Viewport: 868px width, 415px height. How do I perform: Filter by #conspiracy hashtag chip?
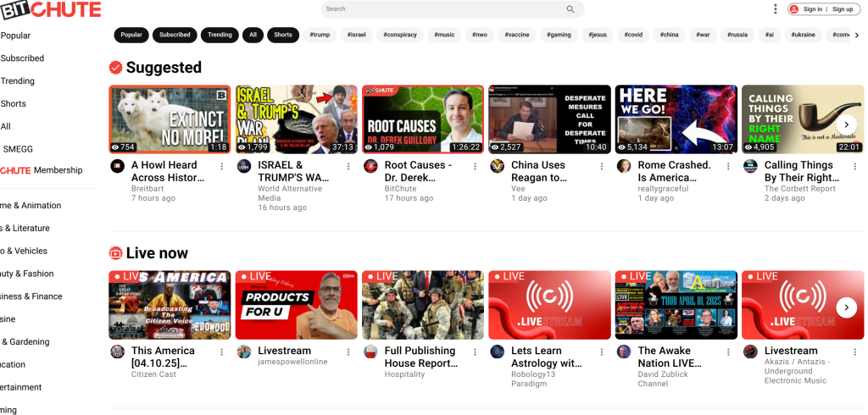click(400, 35)
